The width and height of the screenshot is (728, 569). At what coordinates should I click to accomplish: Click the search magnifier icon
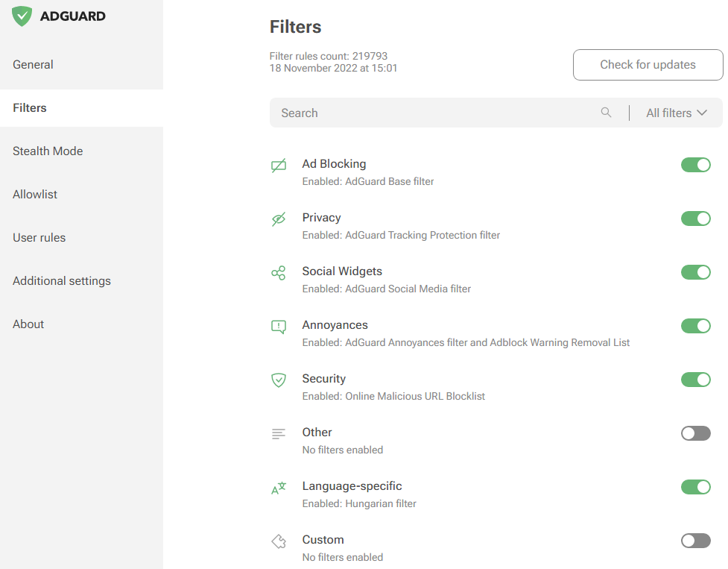(607, 113)
